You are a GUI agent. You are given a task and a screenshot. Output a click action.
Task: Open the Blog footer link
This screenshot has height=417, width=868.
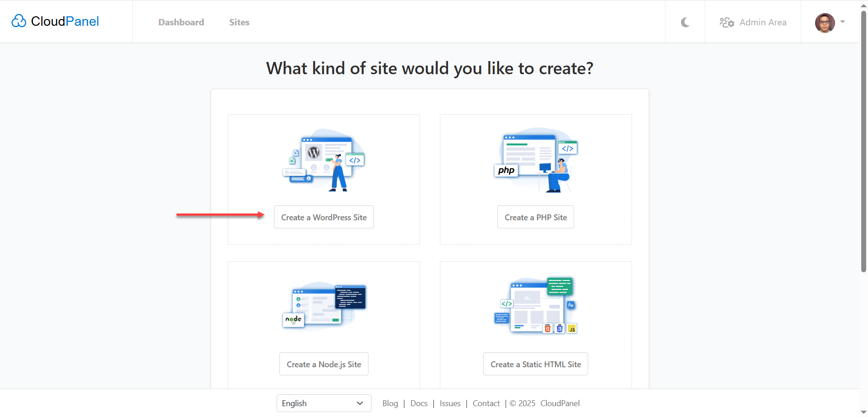tap(390, 403)
